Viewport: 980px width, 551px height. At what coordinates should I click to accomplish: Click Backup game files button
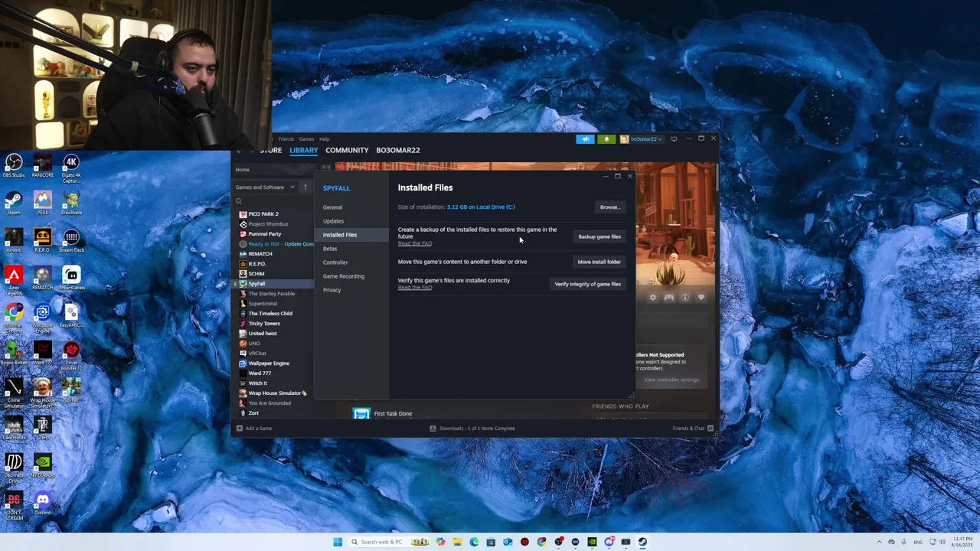click(x=599, y=236)
